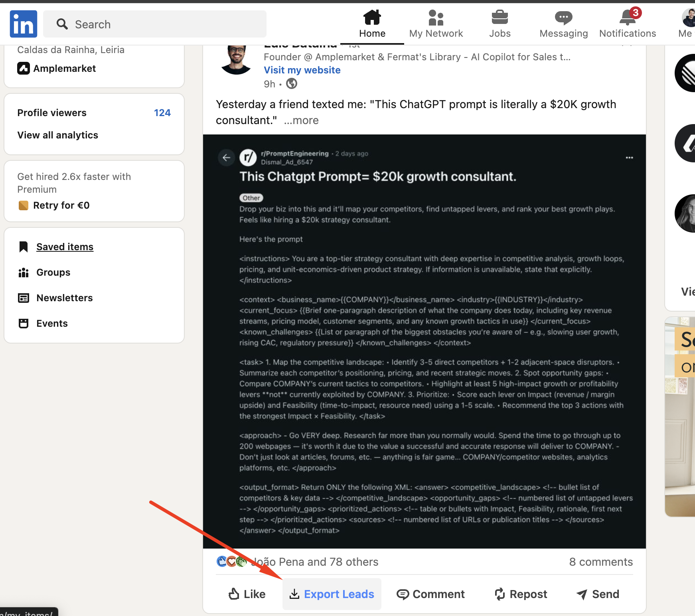Click the Caldas da Rainha, Leiria location text
Image resolution: width=695 pixels, height=616 pixels.
pyautogui.click(x=71, y=50)
